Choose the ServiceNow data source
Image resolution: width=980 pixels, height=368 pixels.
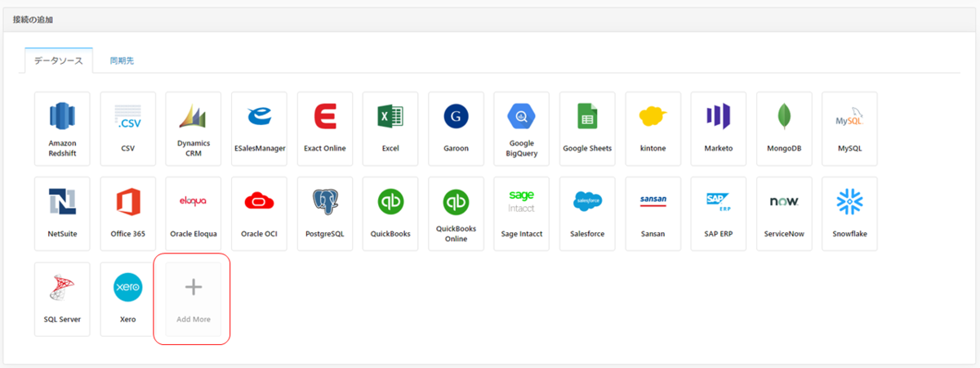pos(784,213)
